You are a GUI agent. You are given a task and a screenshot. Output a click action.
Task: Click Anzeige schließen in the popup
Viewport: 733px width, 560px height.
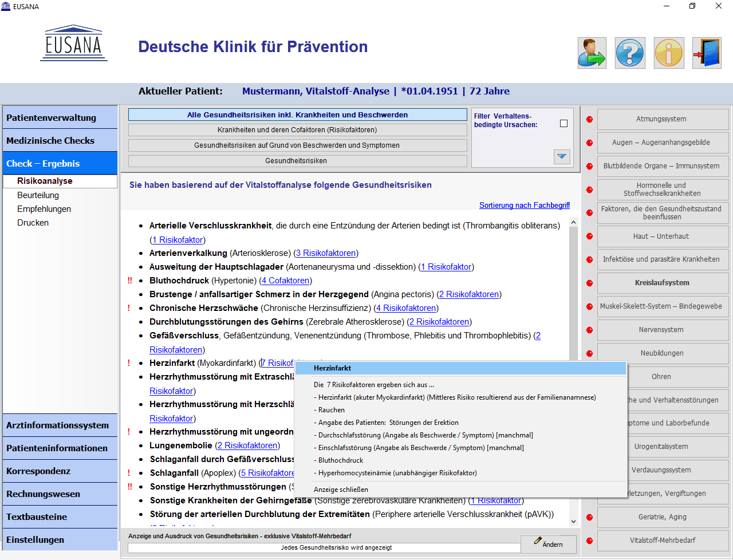pyautogui.click(x=341, y=490)
